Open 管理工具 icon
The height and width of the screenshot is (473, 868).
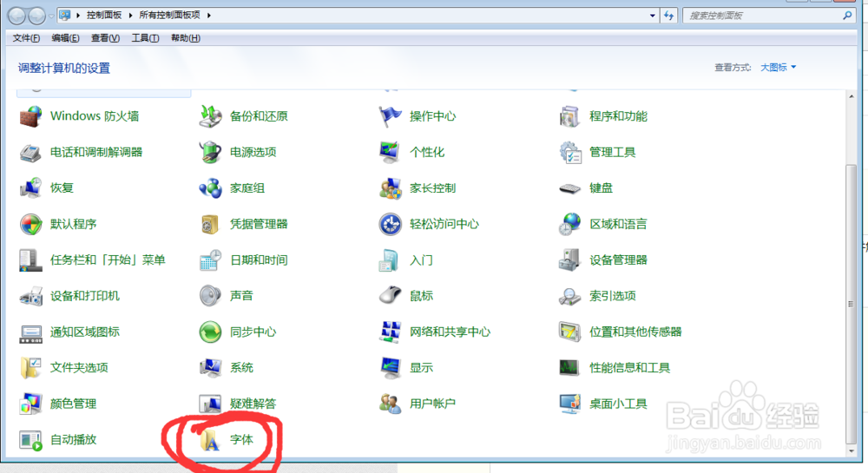569,152
